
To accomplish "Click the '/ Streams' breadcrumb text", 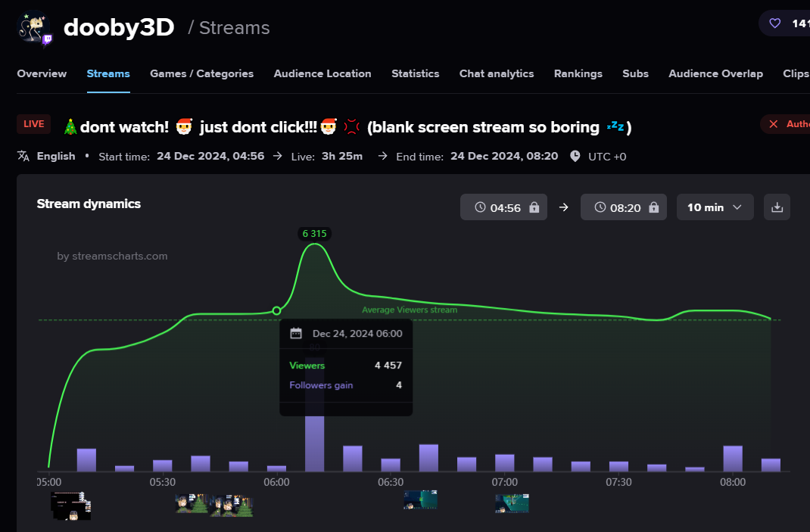I will point(229,28).
